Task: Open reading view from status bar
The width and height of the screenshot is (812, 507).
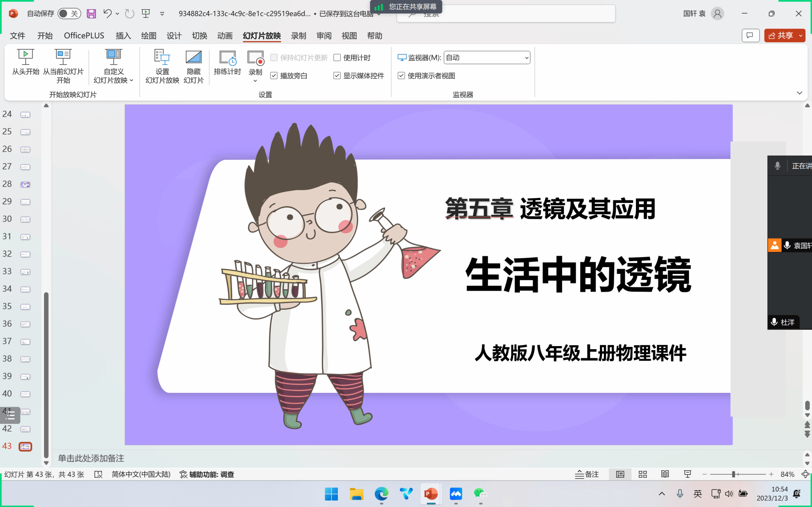Action: point(665,474)
